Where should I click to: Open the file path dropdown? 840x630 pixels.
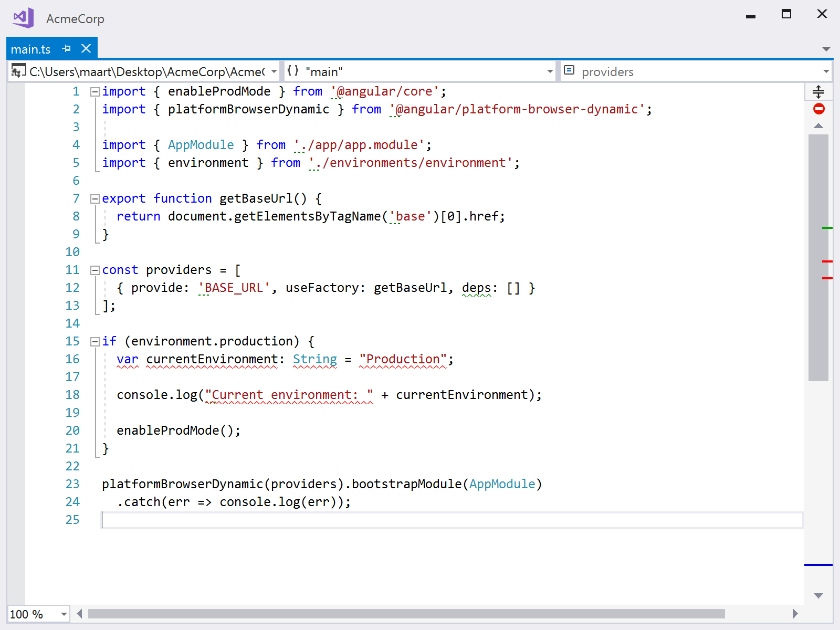click(274, 71)
